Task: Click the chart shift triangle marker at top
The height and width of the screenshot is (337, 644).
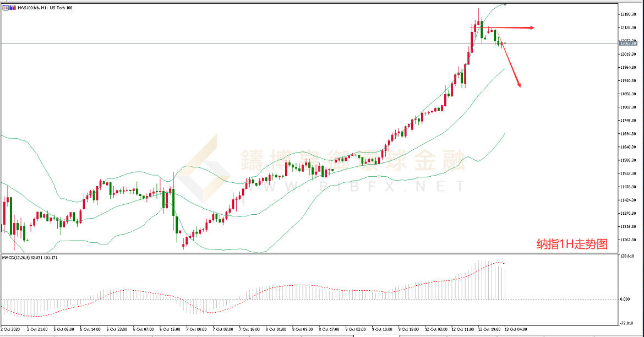Action: coord(505,4)
